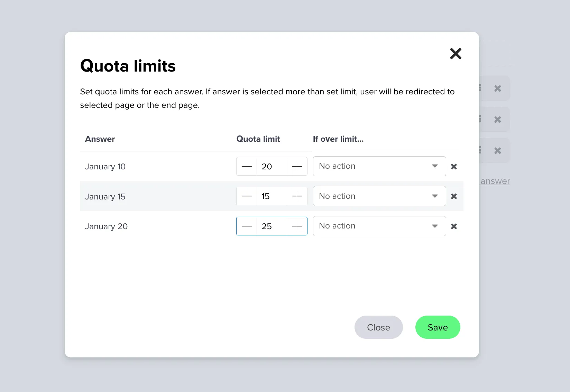Click the plus icon on January 20 row
This screenshot has height=392, width=570.
click(x=297, y=226)
